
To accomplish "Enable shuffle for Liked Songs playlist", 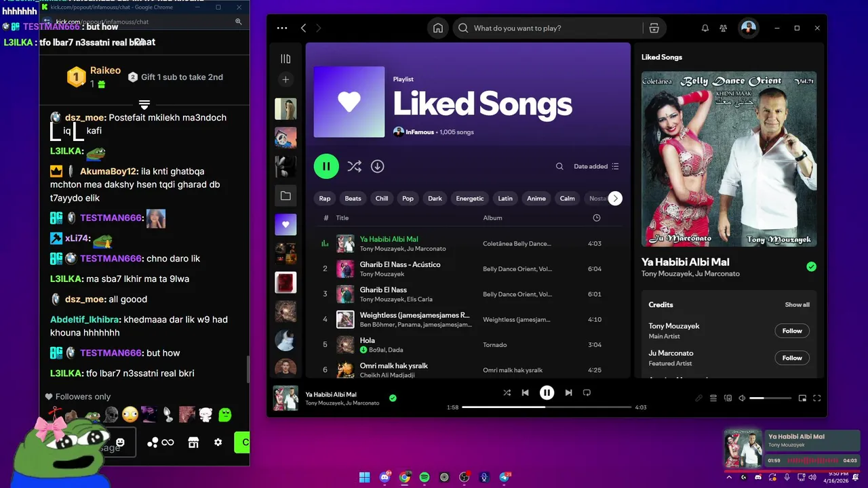I will (x=354, y=166).
